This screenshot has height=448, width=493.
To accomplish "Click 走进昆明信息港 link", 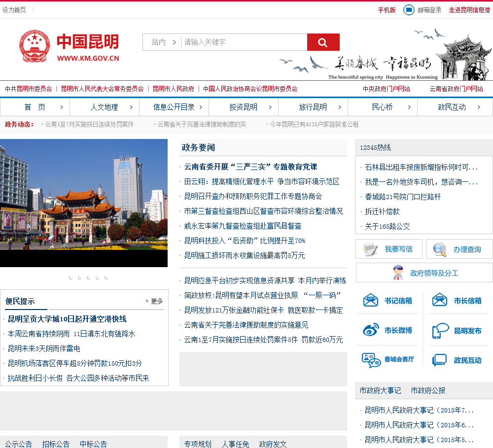I will (469, 10).
